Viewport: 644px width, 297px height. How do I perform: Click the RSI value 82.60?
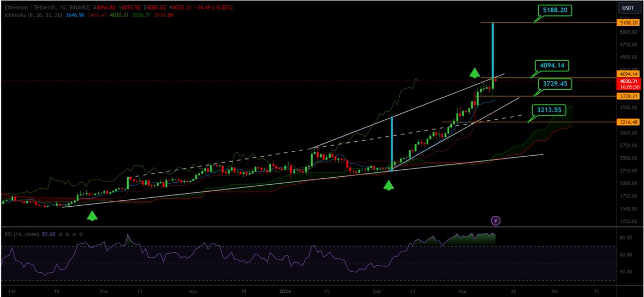(x=49, y=235)
